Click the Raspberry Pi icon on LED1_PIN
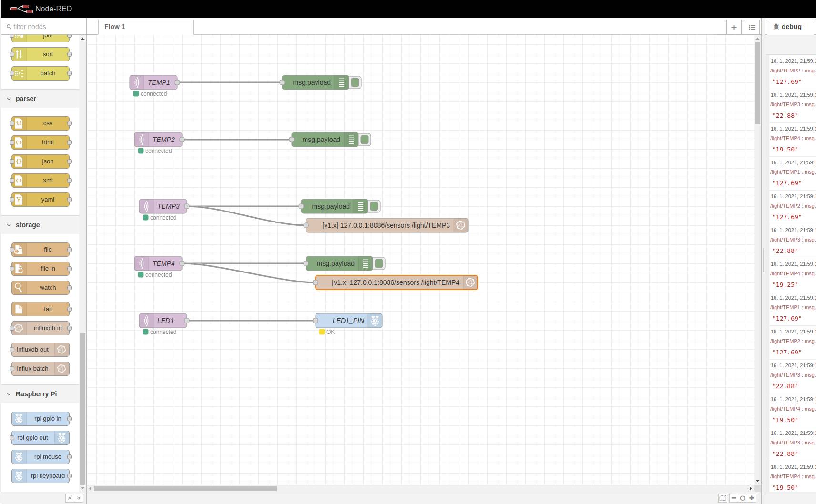 click(x=375, y=321)
